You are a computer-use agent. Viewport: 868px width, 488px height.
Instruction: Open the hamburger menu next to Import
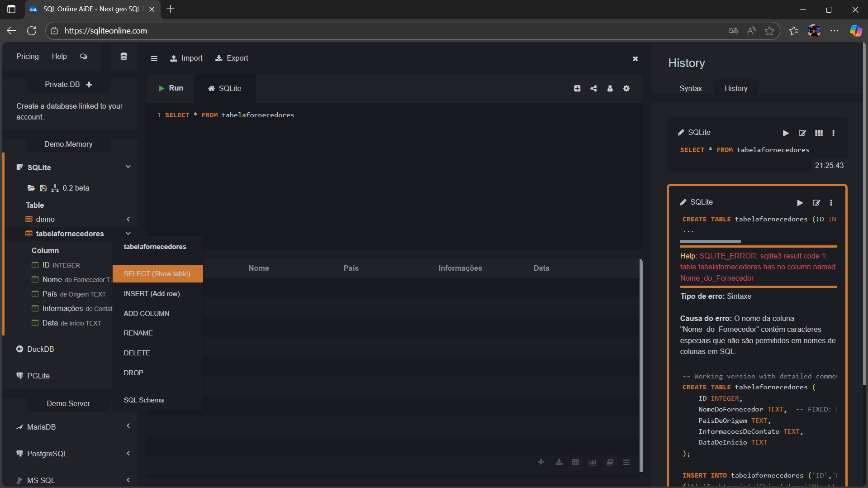tap(154, 58)
